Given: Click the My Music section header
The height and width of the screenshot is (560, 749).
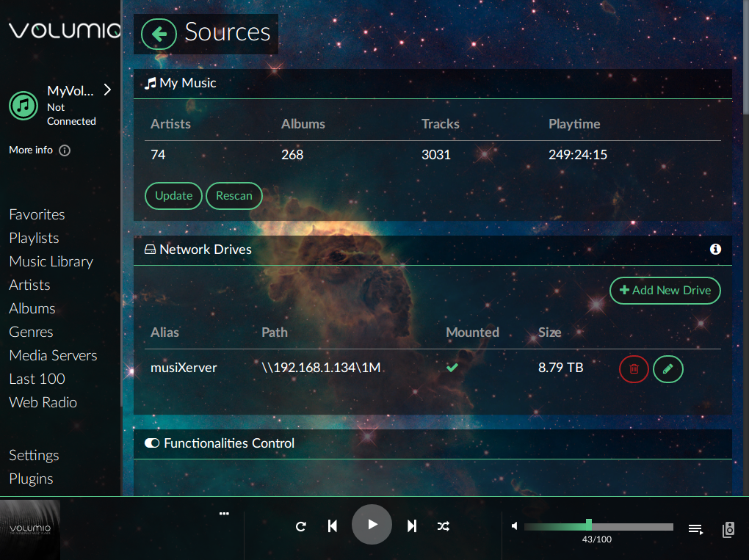Looking at the screenshot, I should [x=433, y=84].
